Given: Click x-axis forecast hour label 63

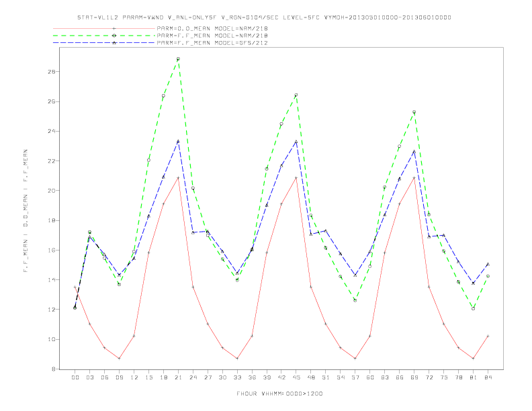Looking at the screenshot, I should [x=385, y=377].
